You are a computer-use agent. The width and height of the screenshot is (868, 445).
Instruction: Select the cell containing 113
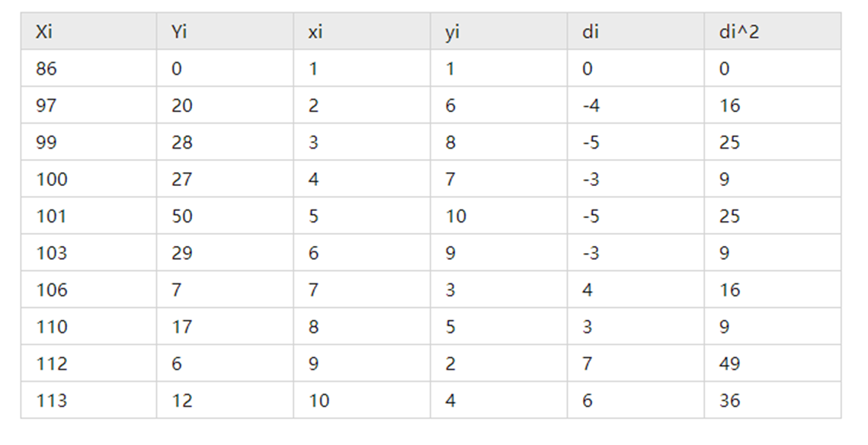click(52, 401)
